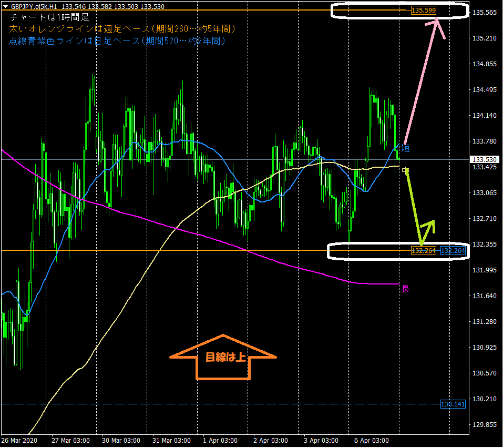Click the blue 132.264 price label

(x=453, y=251)
